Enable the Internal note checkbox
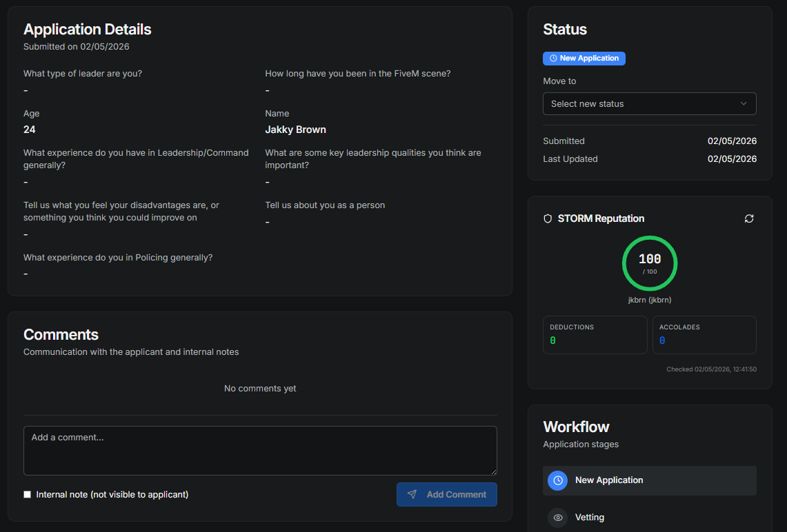 click(x=27, y=494)
